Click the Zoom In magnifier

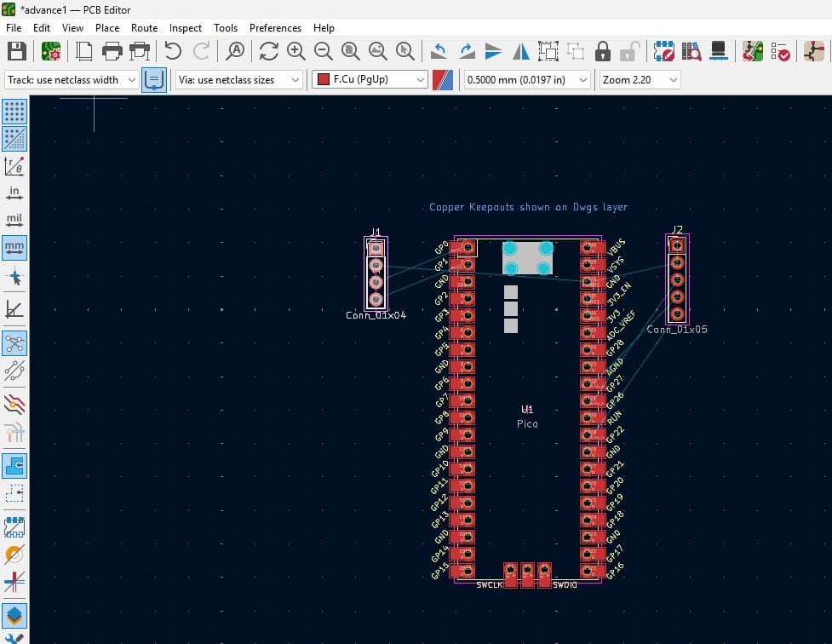tap(296, 51)
